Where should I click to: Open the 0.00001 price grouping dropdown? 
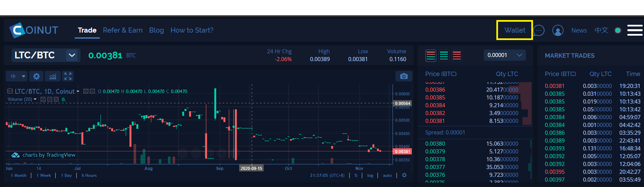pyautogui.click(x=504, y=55)
